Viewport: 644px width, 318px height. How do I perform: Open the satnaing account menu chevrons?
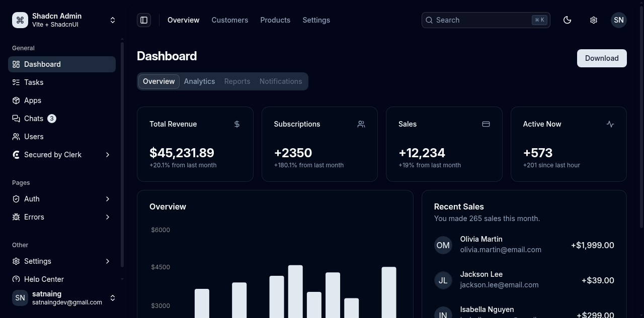coord(113,298)
